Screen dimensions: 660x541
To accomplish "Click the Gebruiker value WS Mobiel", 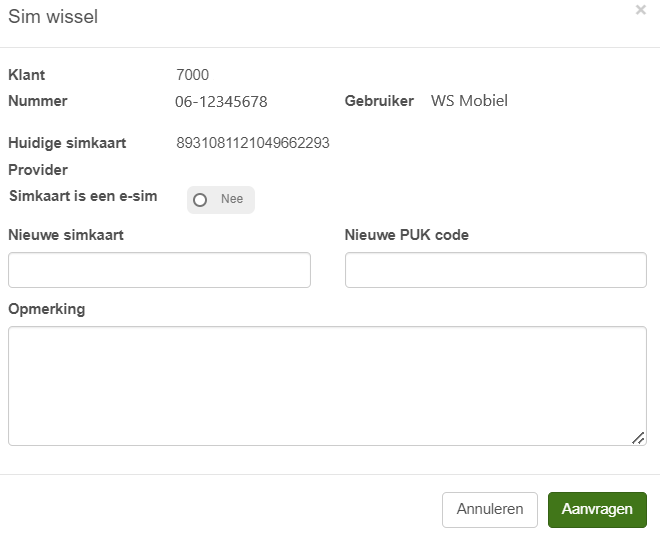I will 469,101.
